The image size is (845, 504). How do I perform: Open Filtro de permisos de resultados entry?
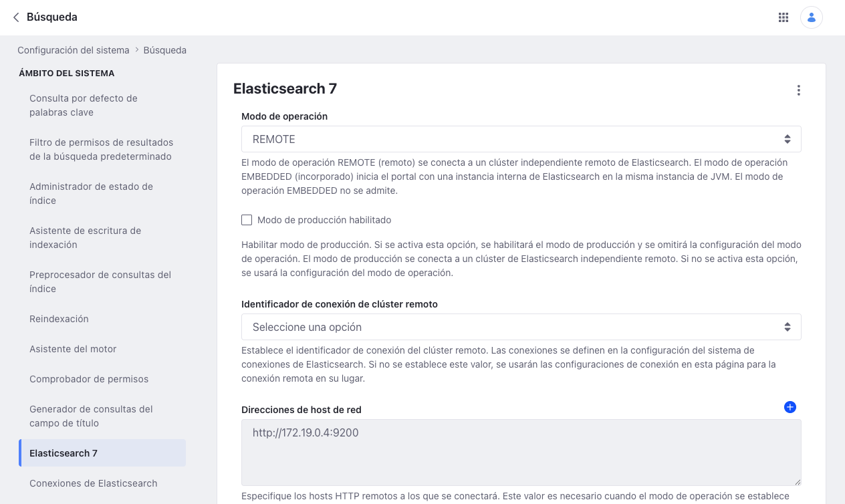102,149
